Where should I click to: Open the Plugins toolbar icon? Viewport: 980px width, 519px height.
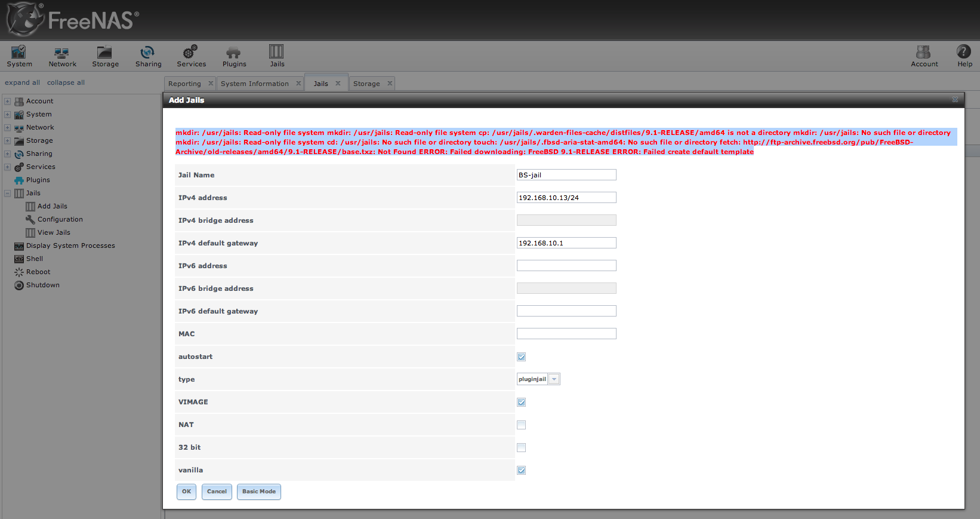coord(234,56)
